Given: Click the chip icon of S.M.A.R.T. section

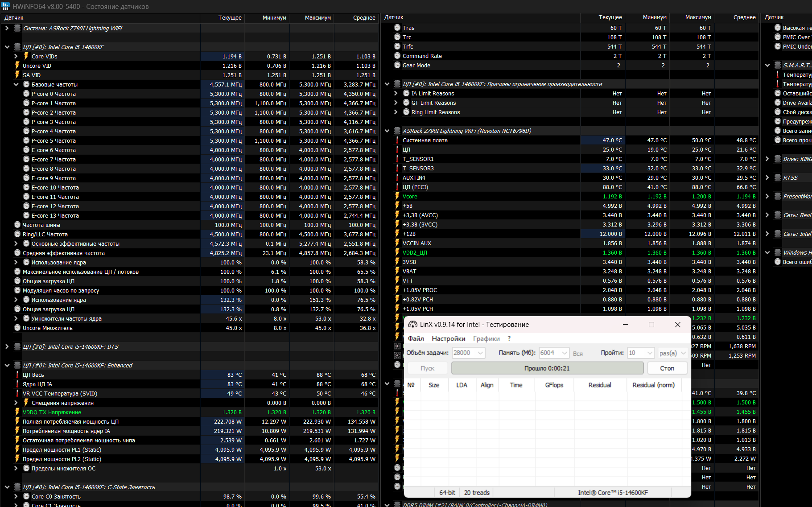Looking at the screenshot, I should click(x=778, y=65).
